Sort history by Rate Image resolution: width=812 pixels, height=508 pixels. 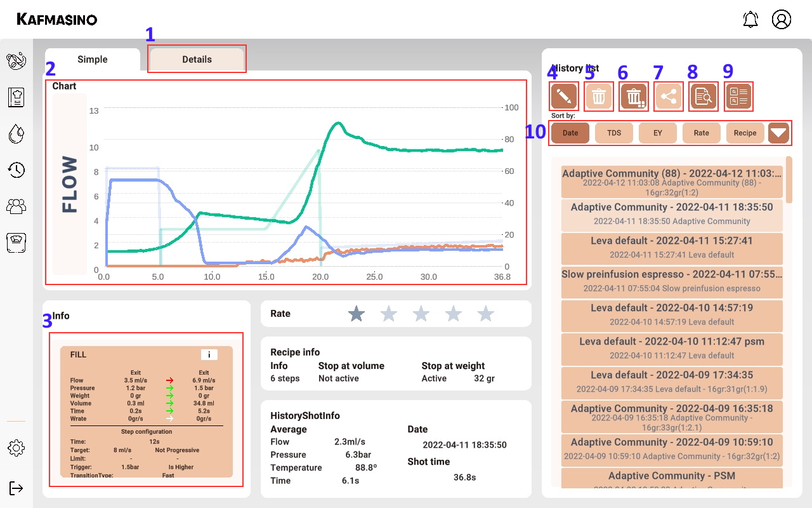pos(702,133)
